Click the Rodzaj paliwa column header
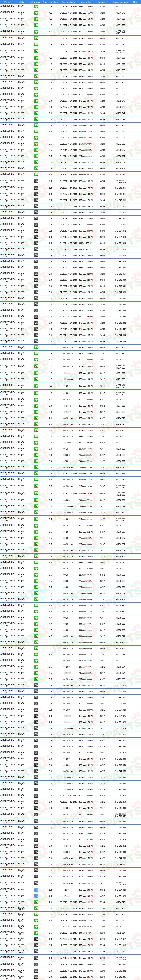 click(35, 2)
